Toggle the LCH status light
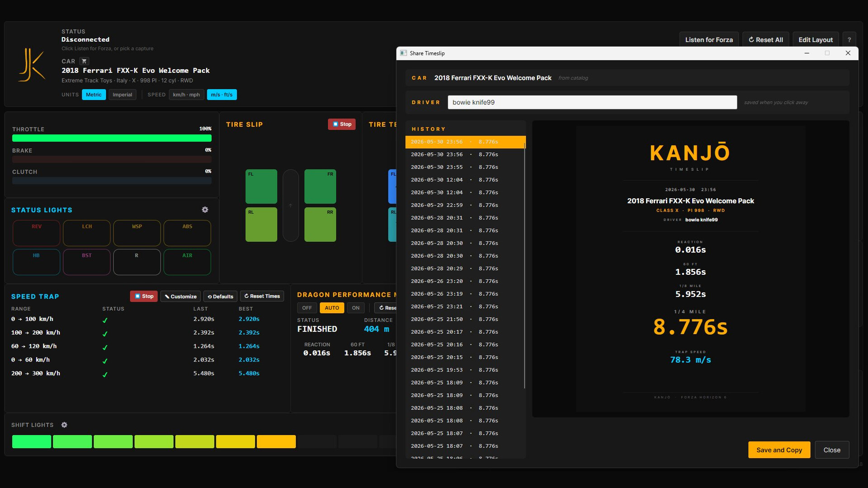This screenshot has height=488, width=868. click(87, 233)
